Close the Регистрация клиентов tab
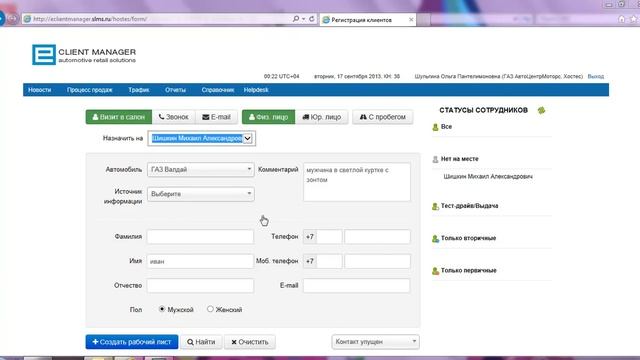This screenshot has width=640, height=360. coord(411,20)
